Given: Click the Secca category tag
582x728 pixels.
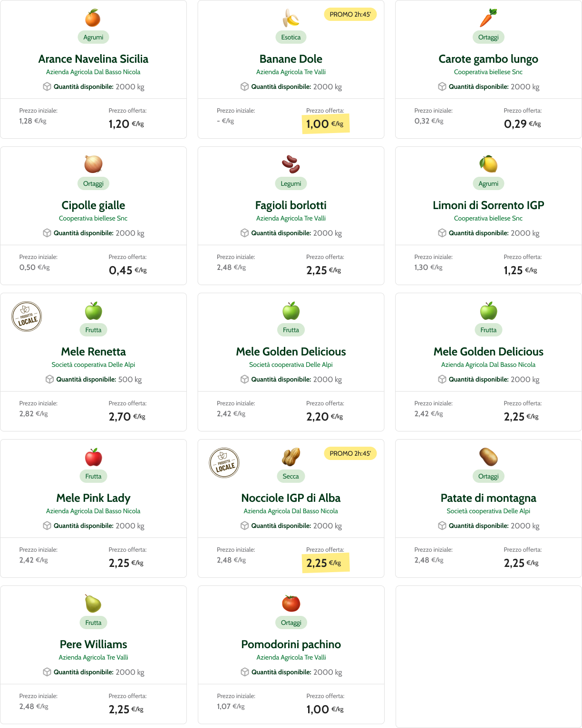Looking at the screenshot, I should click(291, 476).
